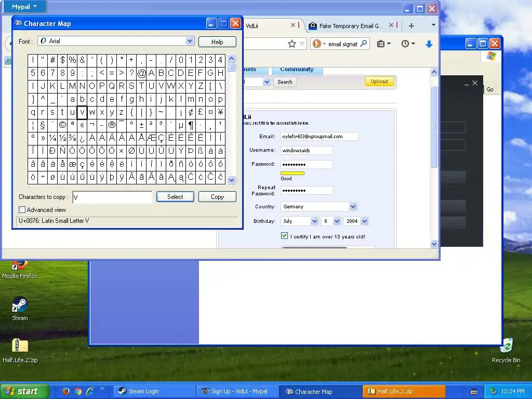Select the Æ capital ligature character
This screenshot has height=399, width=532.
point(151,138)
